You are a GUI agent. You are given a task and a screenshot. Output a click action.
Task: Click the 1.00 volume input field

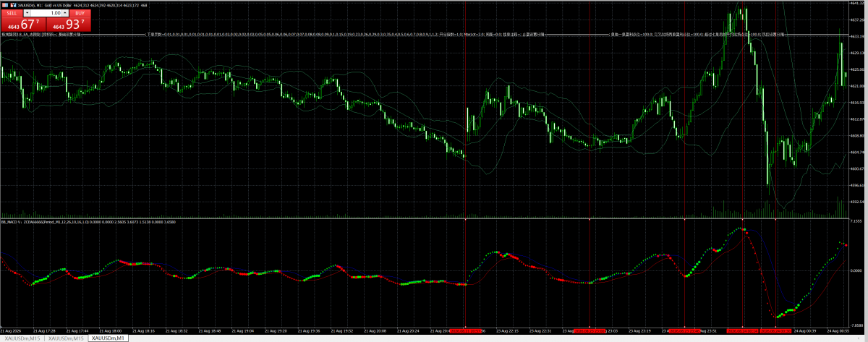(46, 13)
